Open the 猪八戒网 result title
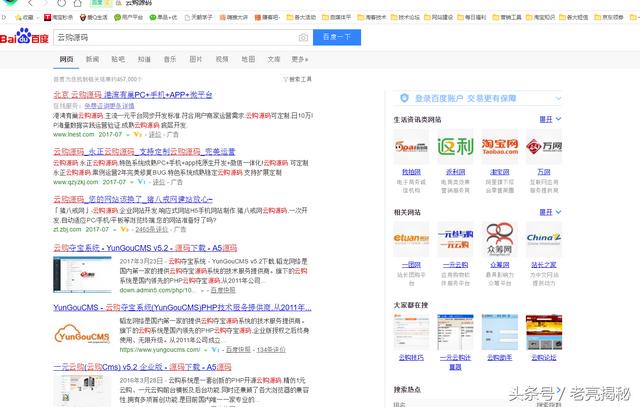640x407 pixels. click(x=133, y=199)
